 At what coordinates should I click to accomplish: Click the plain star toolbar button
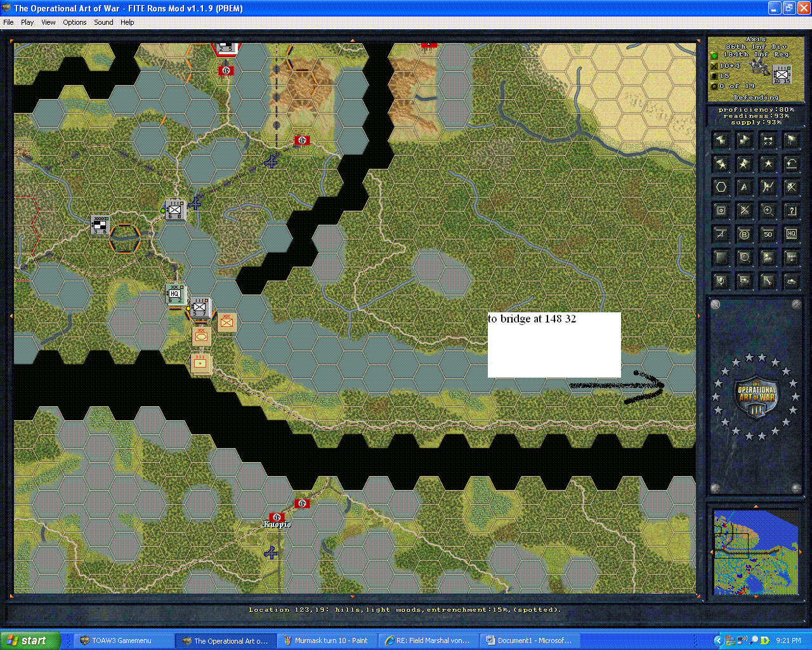[768, 164]
